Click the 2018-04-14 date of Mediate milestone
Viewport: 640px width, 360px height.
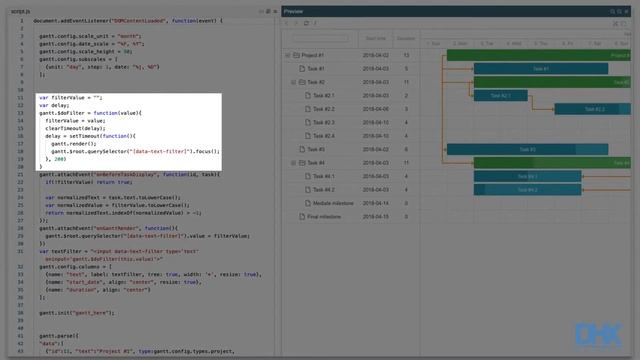point(376,203)
